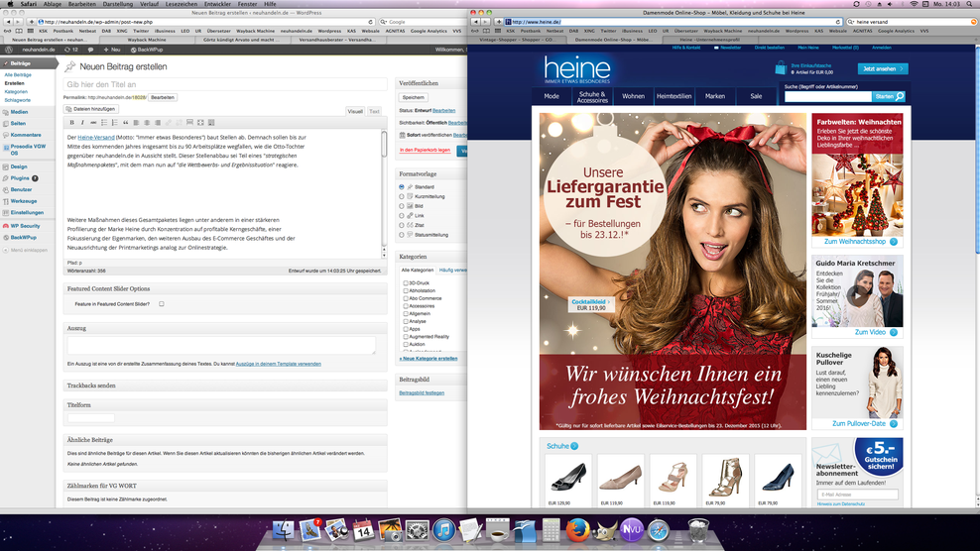Open the Entwickler menu
980x551 pixels.
pyautogui.click(x=217, y=4)
